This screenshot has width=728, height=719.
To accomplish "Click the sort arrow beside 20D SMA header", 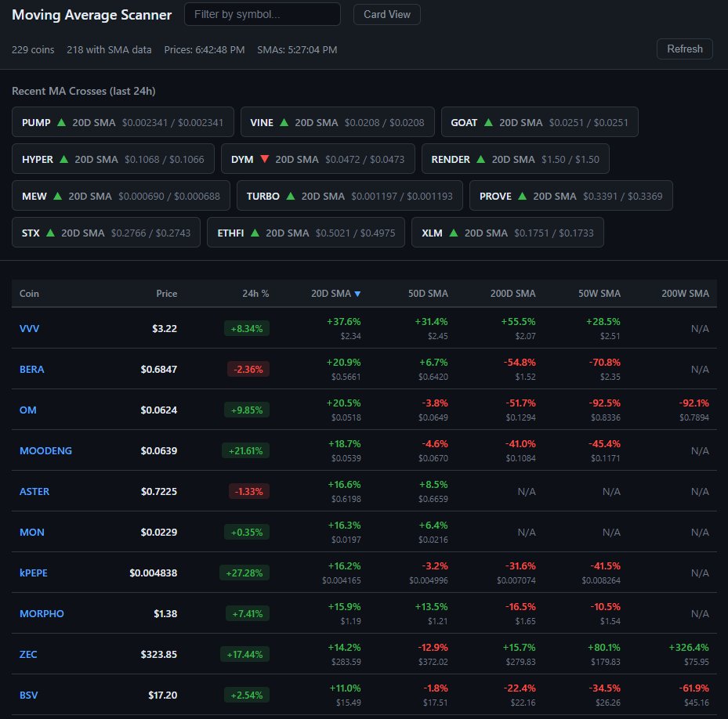I will (x=357, y=294).
